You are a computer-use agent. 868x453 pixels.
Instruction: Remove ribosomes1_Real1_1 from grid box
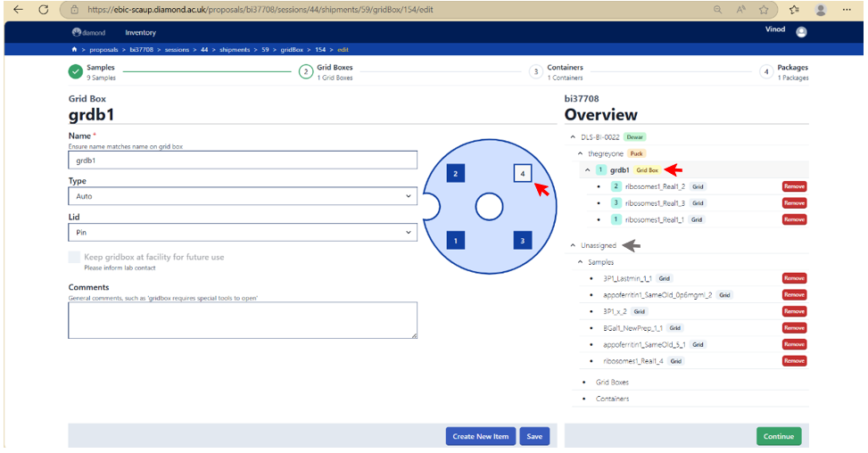pos(794,220)
